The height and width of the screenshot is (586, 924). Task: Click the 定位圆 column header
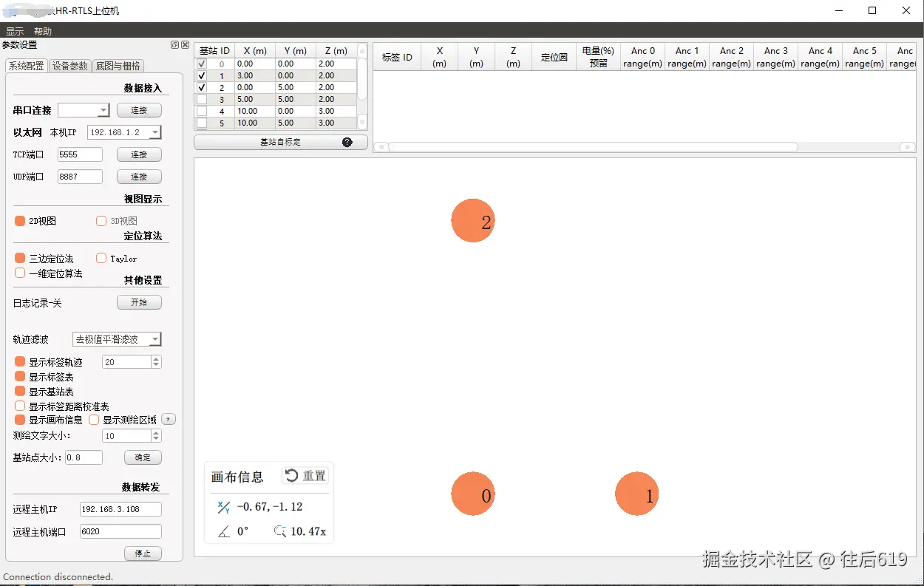point(554,57)
